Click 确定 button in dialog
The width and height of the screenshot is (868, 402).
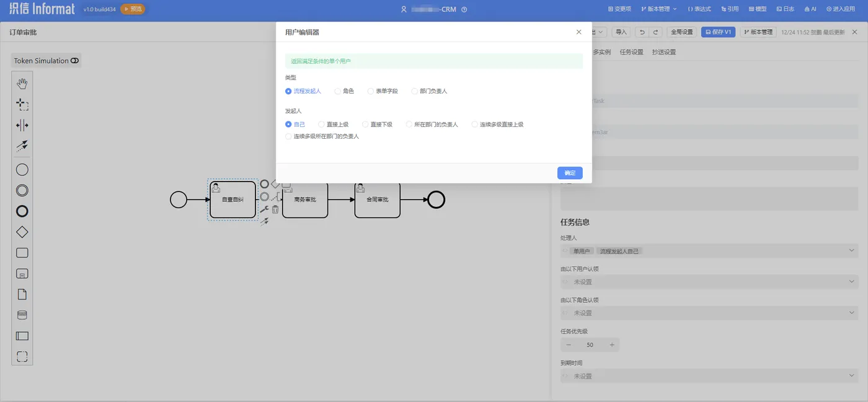(x=570, y=173)
